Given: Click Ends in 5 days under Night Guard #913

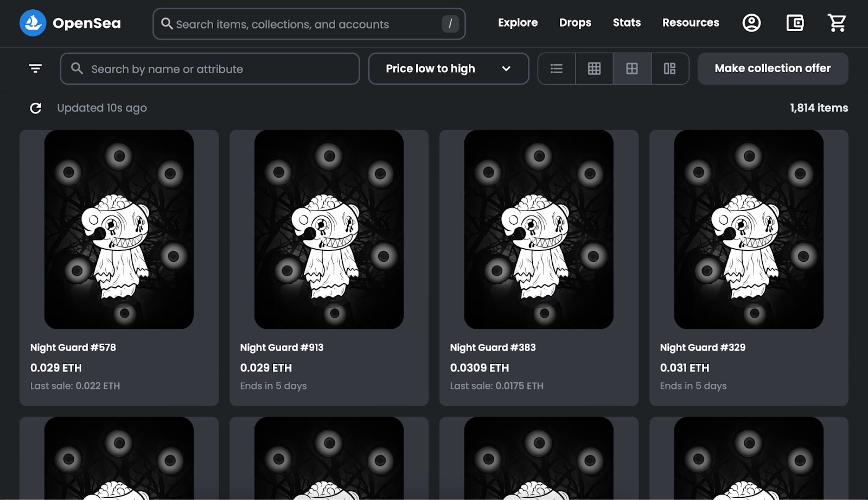Looking at the screenshot, I should 273,386.
